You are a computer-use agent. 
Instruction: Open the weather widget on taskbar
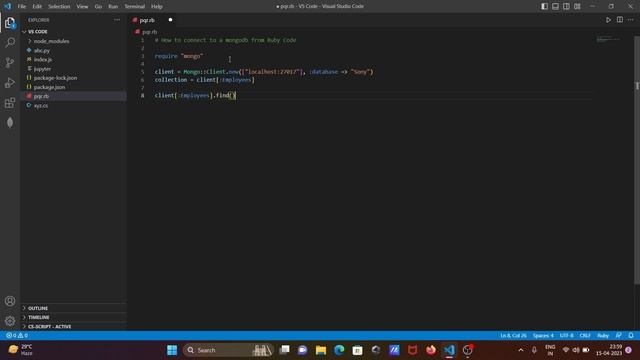20,350
